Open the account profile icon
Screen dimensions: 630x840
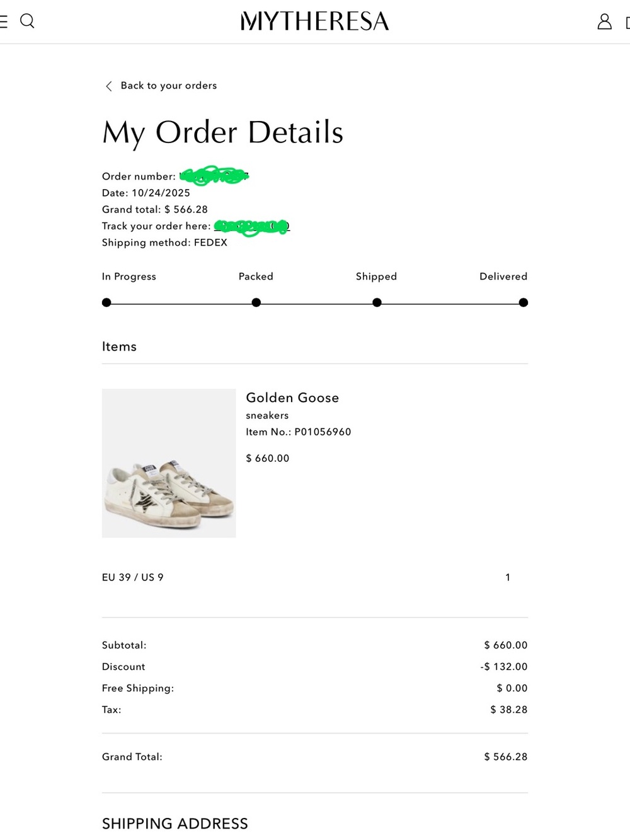[604, 21]
